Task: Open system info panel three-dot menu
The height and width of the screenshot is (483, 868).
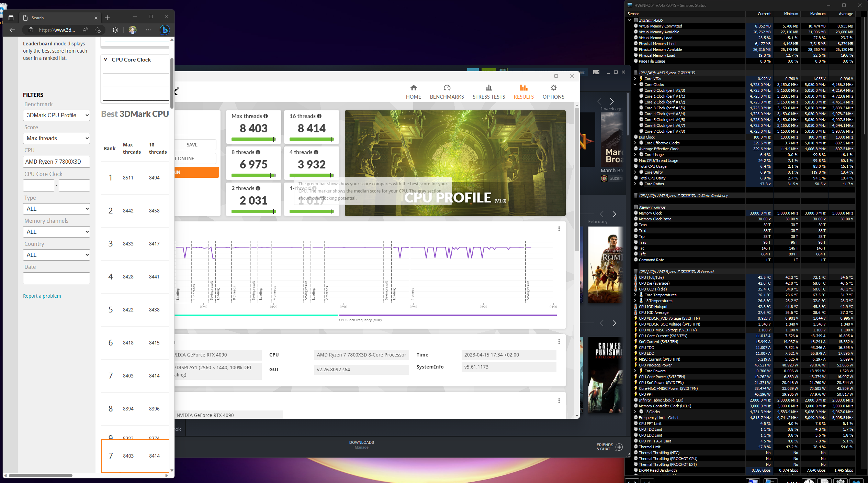Action: coord(559,342)
